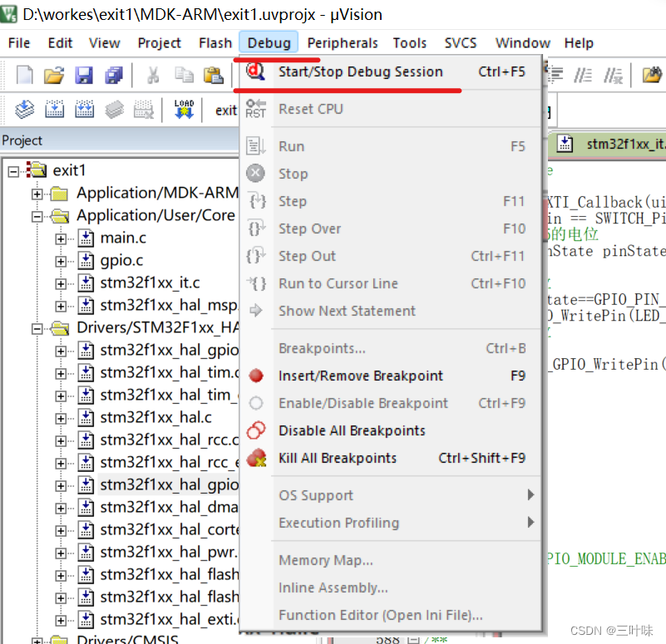Open the Execution Profiling submenu
Screen dimensions: 666x644
coord(390,523)
